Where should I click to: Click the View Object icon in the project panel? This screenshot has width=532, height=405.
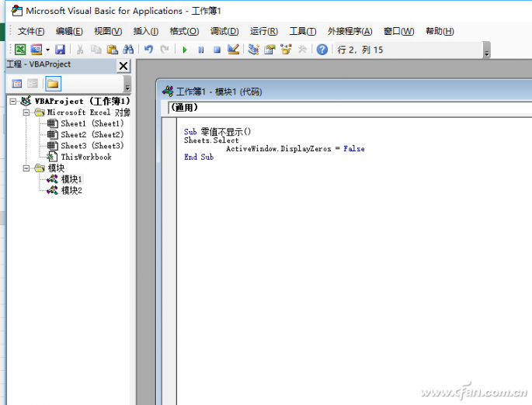(x=33, y=83)
